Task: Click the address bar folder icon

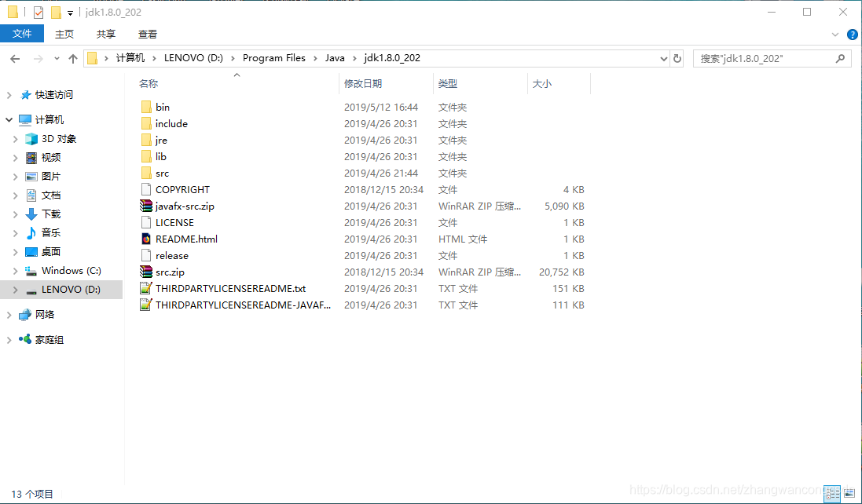Action: tap(93, 58)
